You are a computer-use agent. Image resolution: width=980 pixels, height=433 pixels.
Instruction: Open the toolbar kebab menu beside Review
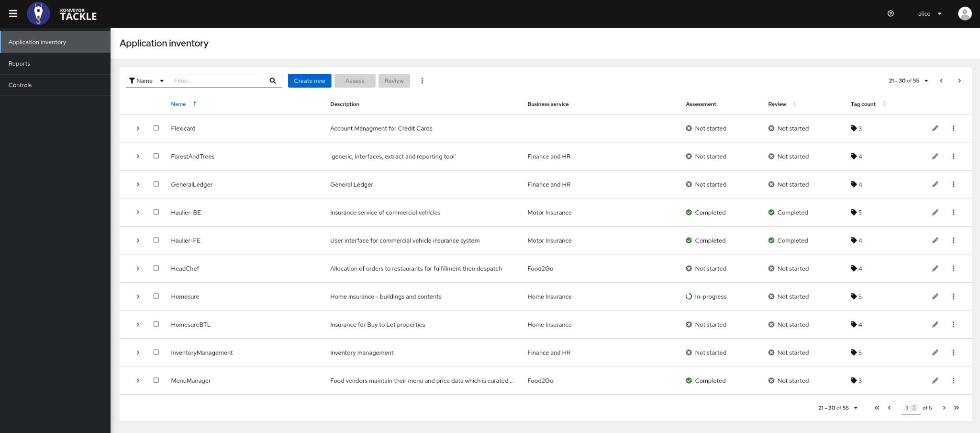pyautogui.click(x=422, y=80)
